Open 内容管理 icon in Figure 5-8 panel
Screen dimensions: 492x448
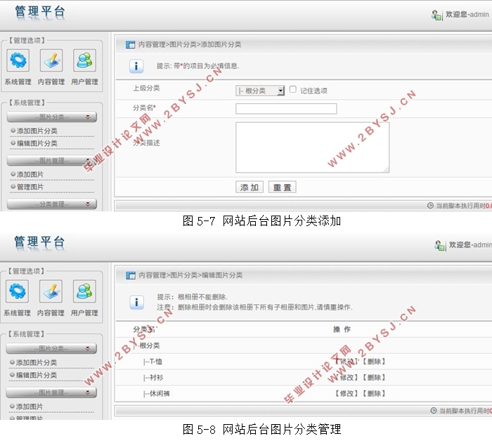point(51,291)
